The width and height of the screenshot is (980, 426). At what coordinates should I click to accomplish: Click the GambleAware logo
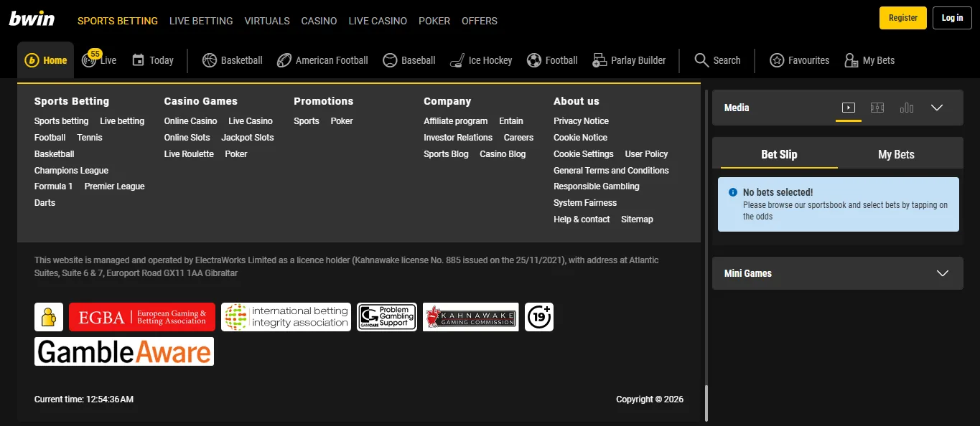coord(124,351)
